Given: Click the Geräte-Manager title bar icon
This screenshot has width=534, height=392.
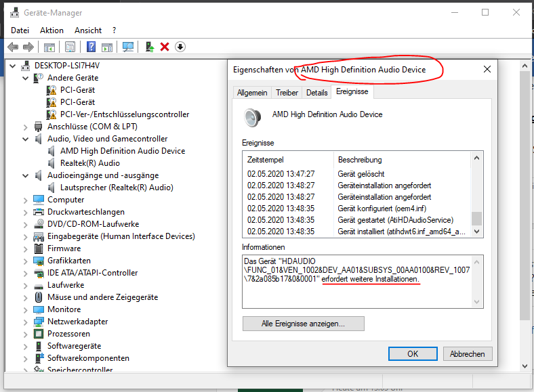Looking at the screenshot, I should [x=14, y=13].
